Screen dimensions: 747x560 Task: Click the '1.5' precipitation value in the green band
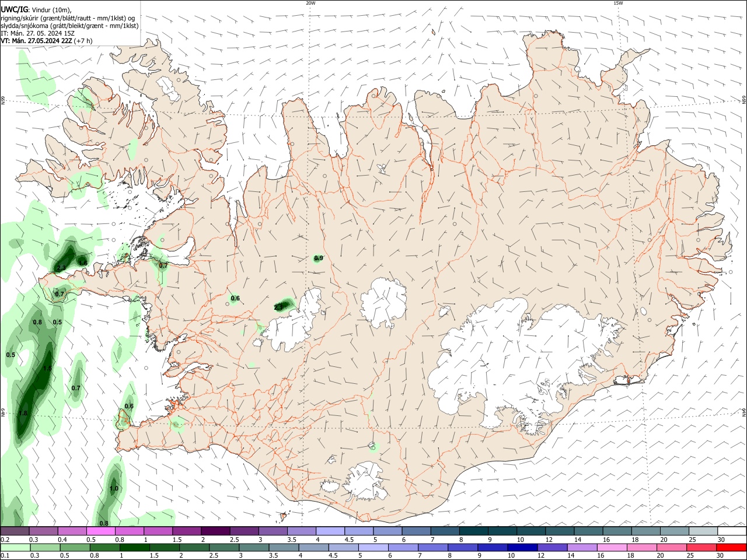click(x=47, y=369)
